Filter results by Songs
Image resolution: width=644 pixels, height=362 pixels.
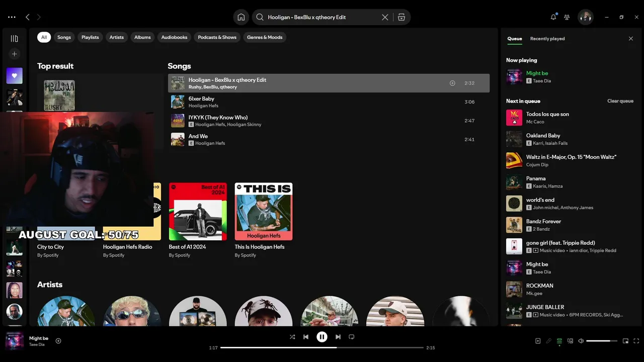coord(64,37)
